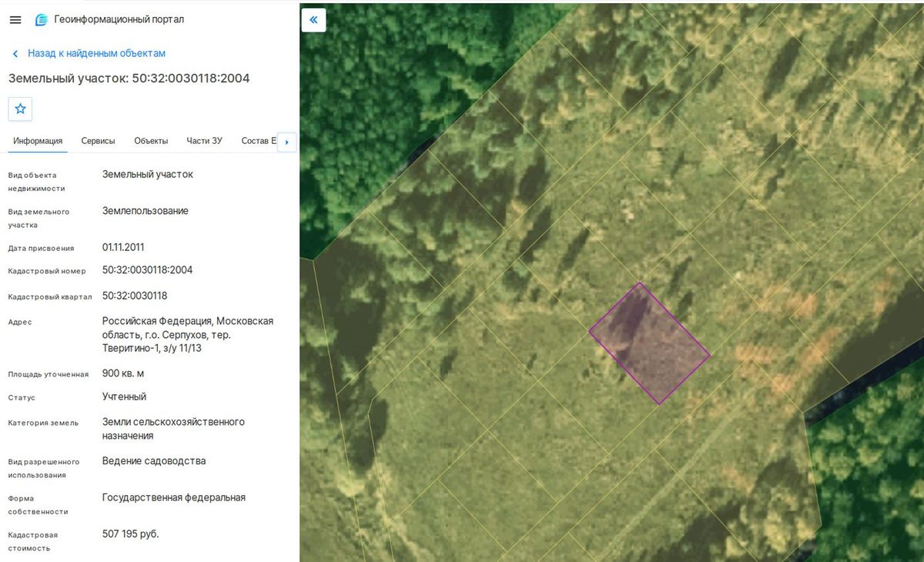Open the partially visible Состав ЕЗ tab
This screenshot has height=562, width=924.
pyautogui.click(x=258, y=141)
